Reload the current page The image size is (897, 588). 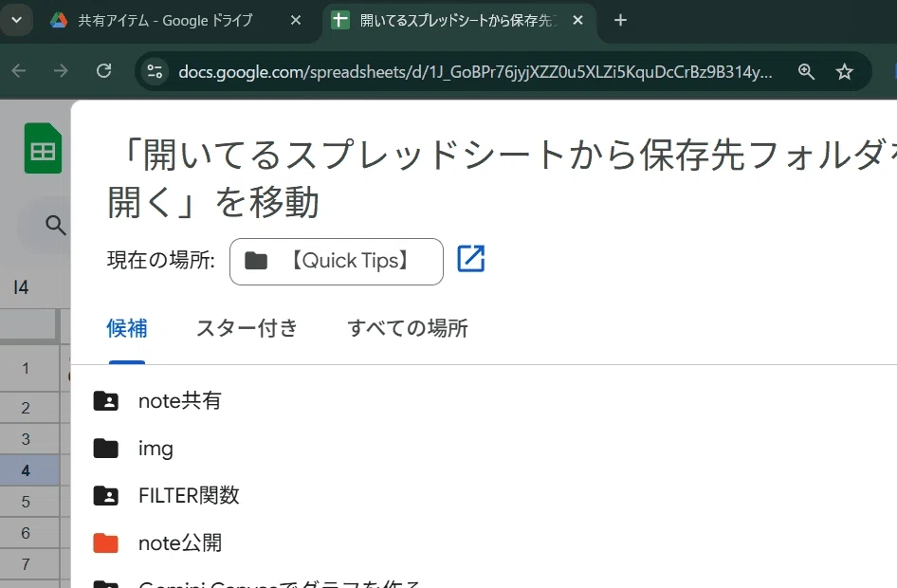tap(103, 71)
